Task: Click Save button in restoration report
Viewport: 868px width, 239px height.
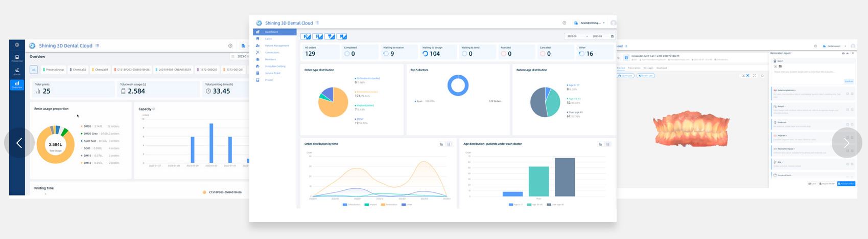Action: [812, 184]
